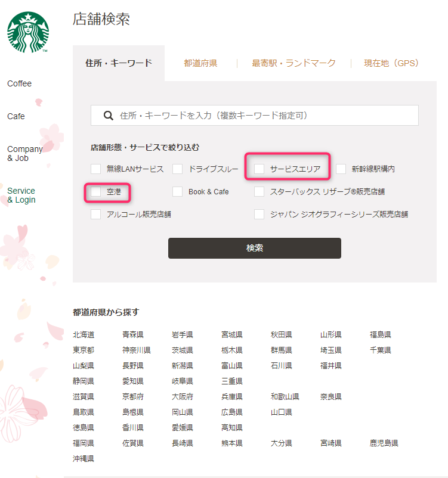Click the magnifying glass search icon
This screenshot has width=448, height=478.
(109, 116)
